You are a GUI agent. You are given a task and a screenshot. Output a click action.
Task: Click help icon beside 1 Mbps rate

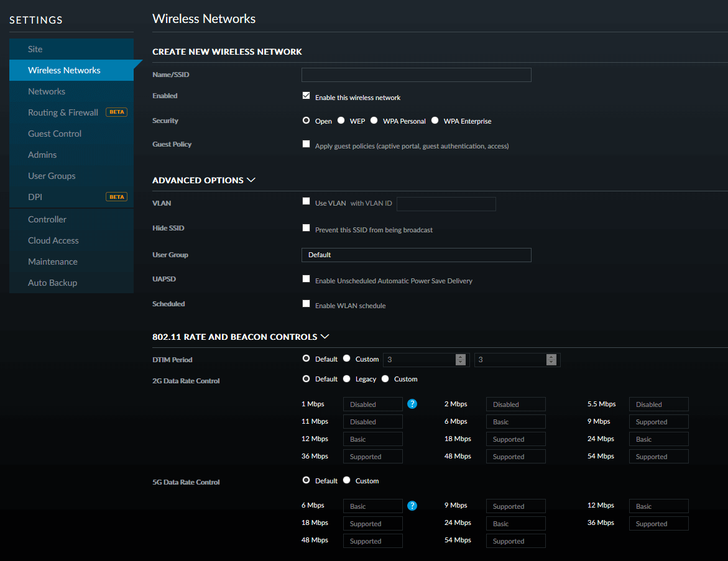click(x=412, y=404)
